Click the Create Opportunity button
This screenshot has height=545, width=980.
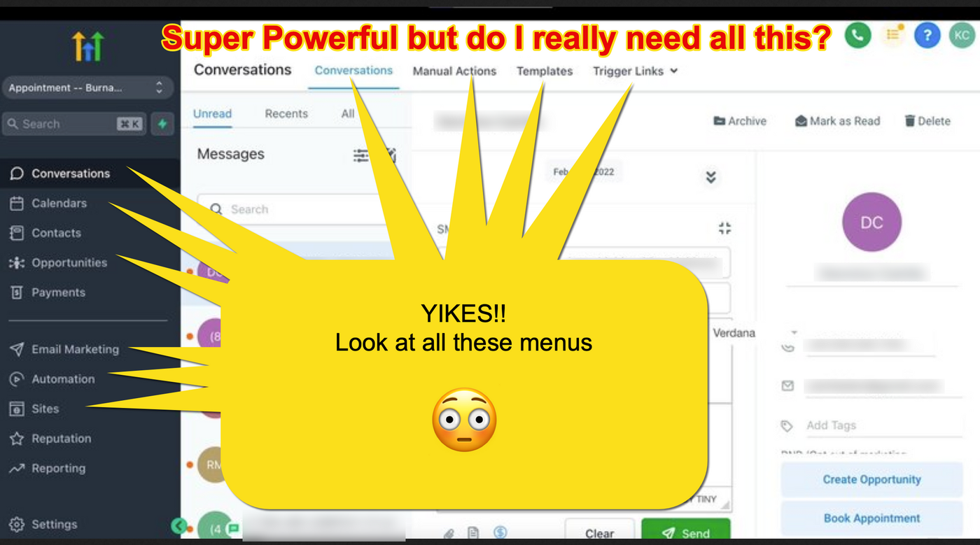click(x=871, y=480)
